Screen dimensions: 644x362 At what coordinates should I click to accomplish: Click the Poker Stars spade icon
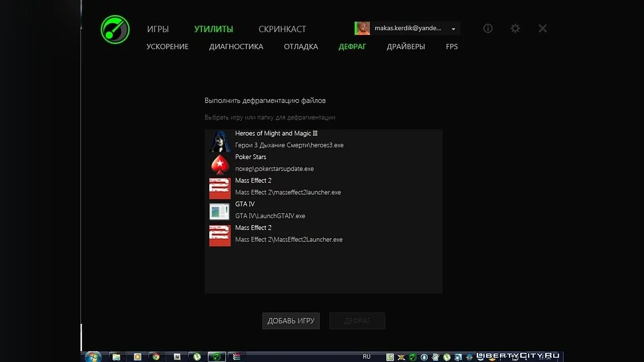219,164
